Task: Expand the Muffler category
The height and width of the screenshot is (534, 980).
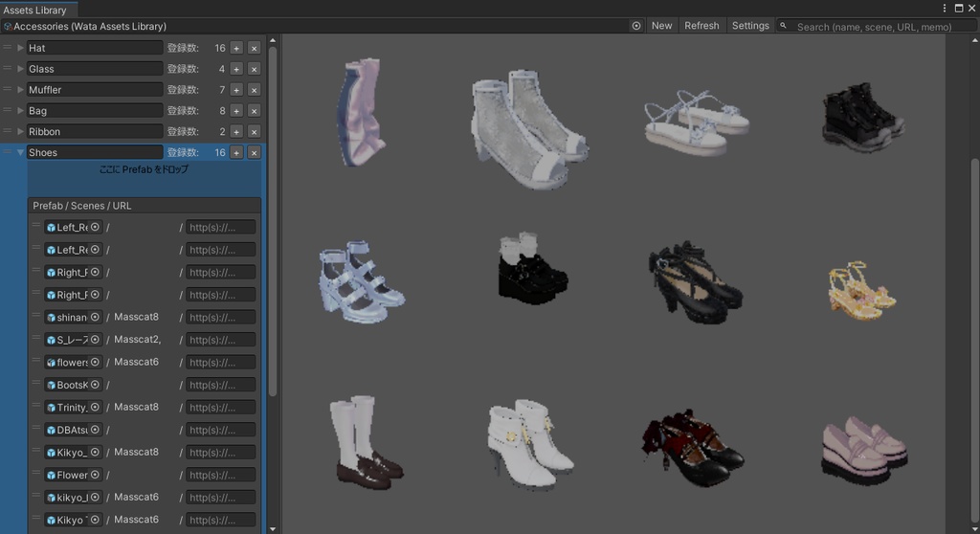Action: click(20, 90)
